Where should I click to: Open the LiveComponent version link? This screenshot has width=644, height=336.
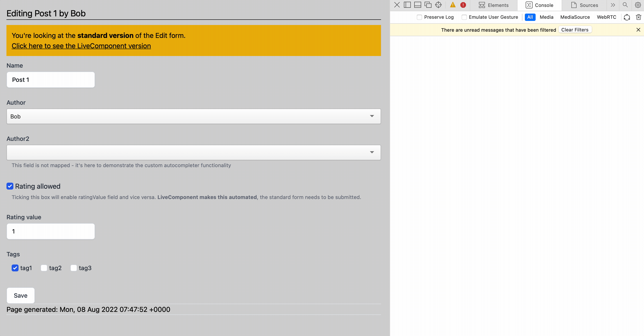[81, 46]
